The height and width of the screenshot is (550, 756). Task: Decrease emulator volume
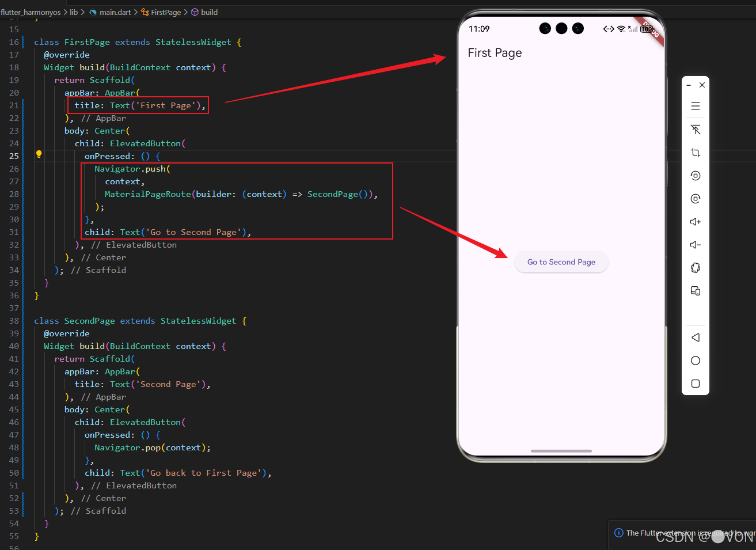click(x=696, y=245)
